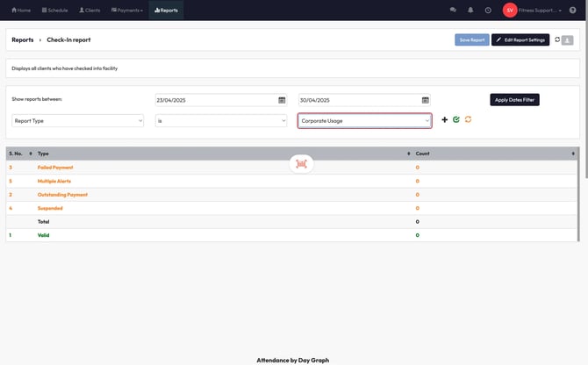
Task: Open the 'is' condition dropdown
Action: [221, 120]
